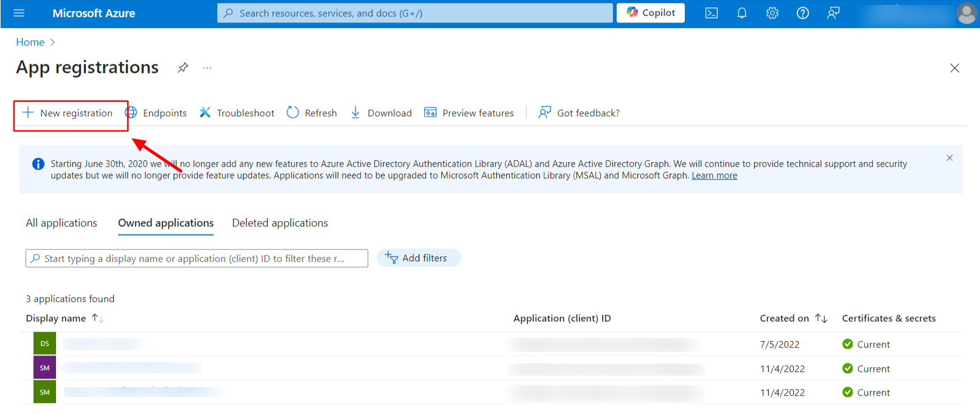Open Troubleshoot
Viewport: 980px width, 414px height.
coord(237,113)
